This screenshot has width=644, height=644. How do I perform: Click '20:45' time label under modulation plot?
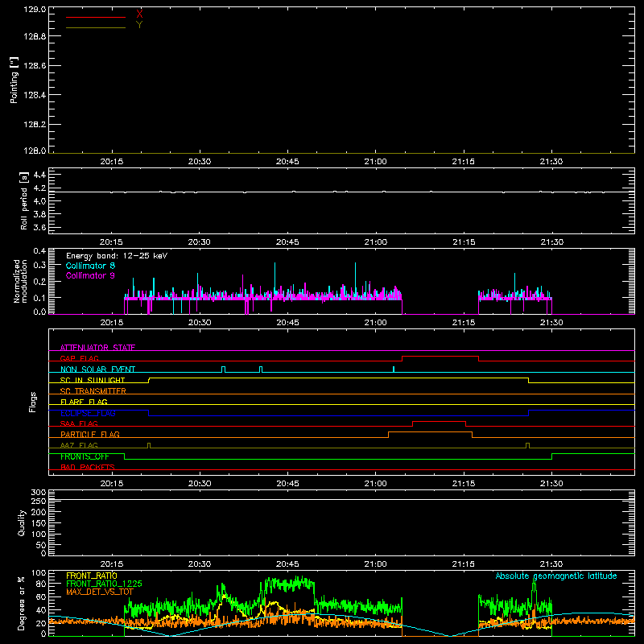point(287,323)
